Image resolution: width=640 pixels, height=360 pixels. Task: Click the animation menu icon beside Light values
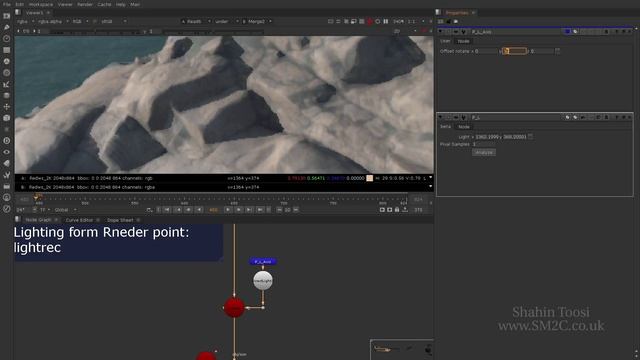pos(530,137)
